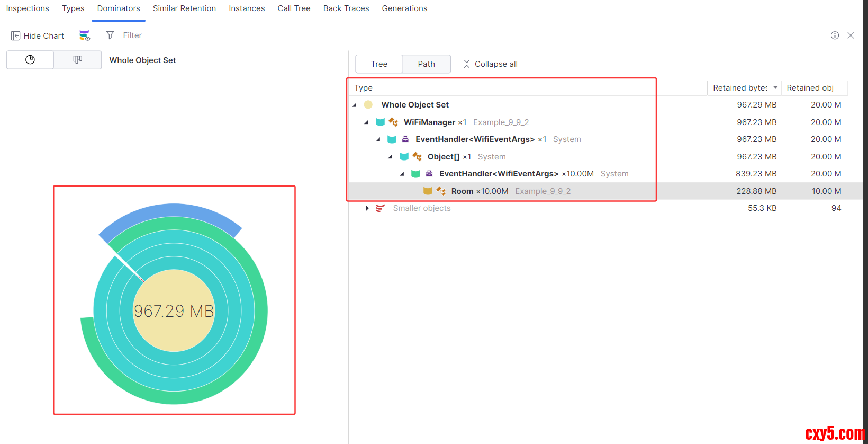Image resolution: width=868 pixels, height=444 pixels.
Task: Click the Smaller objects stack icon
Action: 380,208
